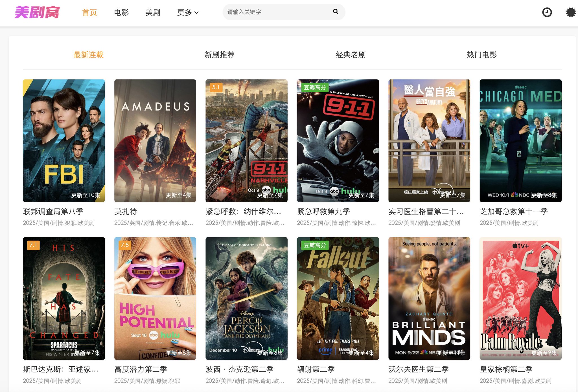Switch to the 热门电影 tab
Image resolution: width=578 pixels, height=392 pixels.
point(481,55)
